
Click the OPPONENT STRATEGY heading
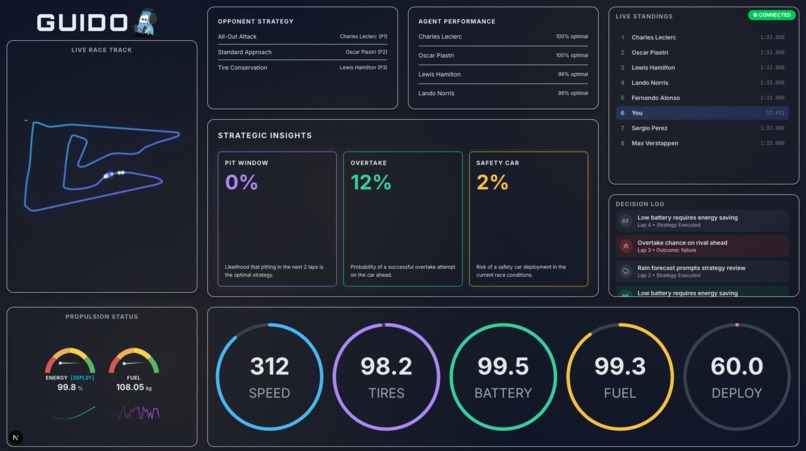255,22
